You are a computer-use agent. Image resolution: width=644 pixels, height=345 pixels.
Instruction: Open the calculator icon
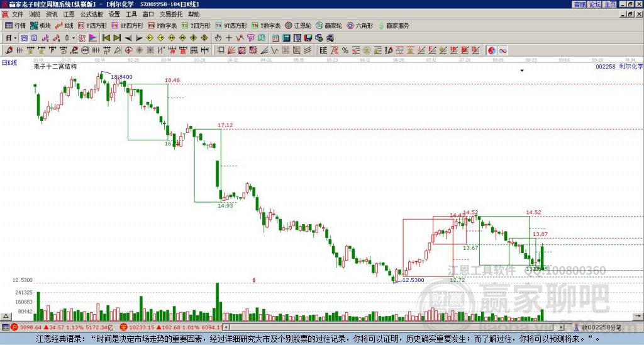tap(287, 38)
